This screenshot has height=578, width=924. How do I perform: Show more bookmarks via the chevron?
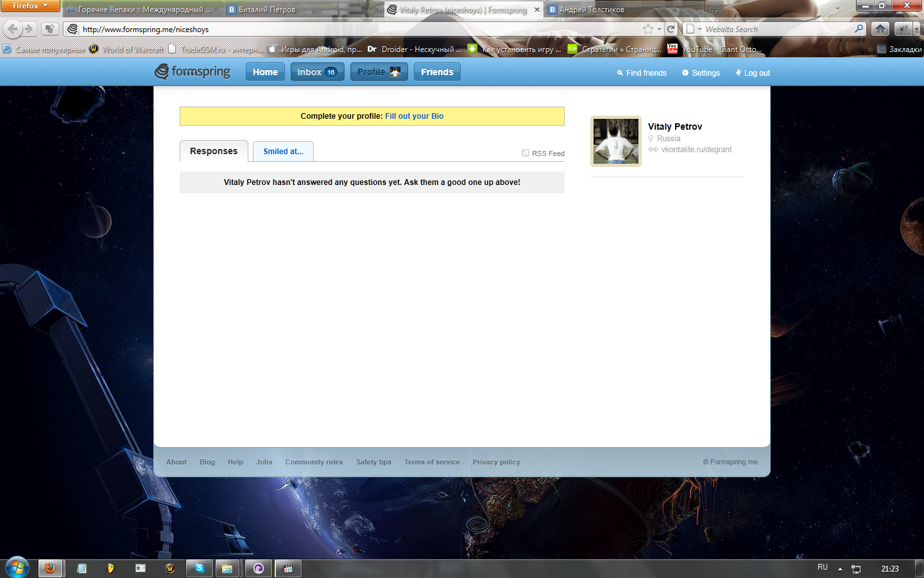[870, 49]
